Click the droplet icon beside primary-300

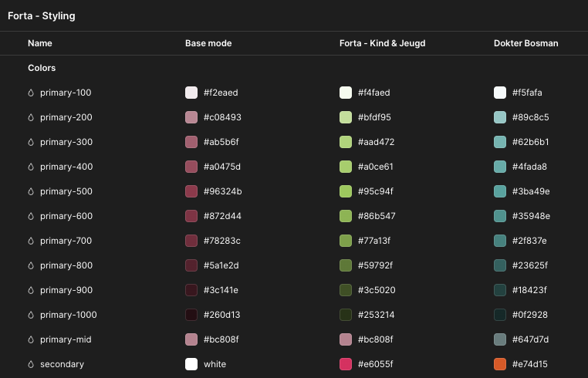point(31,142)
